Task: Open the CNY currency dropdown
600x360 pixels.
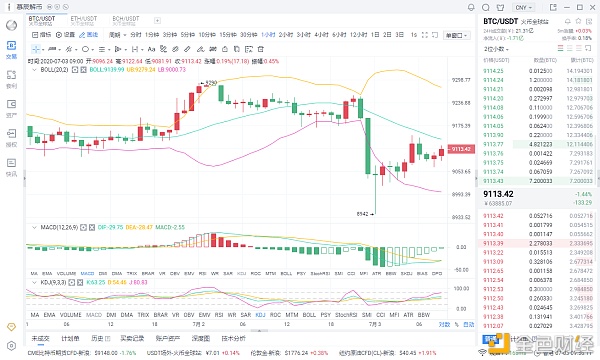Action: point(524,7)
